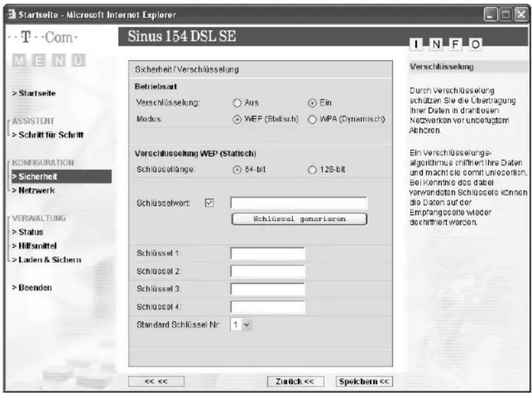Screen dimensions: 532x393
Task: Click the Schlüssel generieren button
Action: pyautogui.click(x=299, y=219)
